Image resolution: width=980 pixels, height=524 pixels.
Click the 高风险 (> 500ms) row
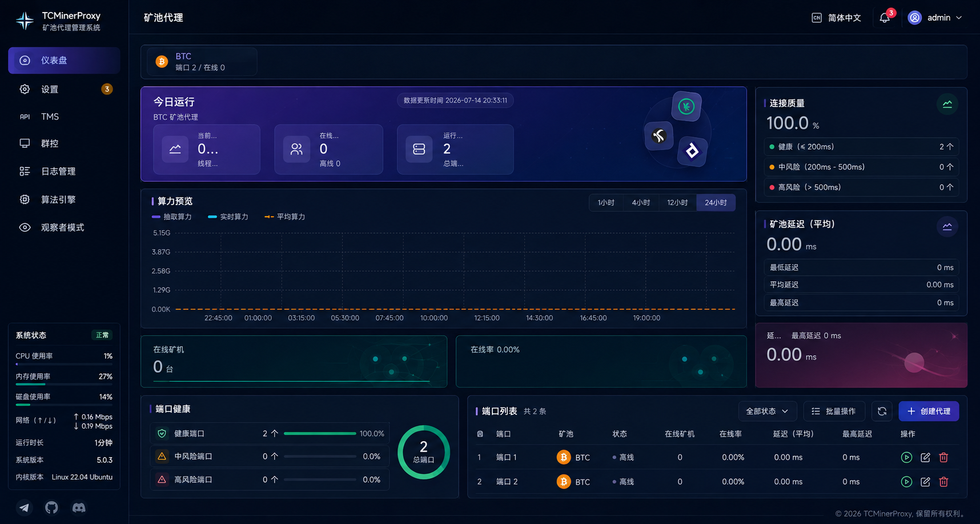861,187
